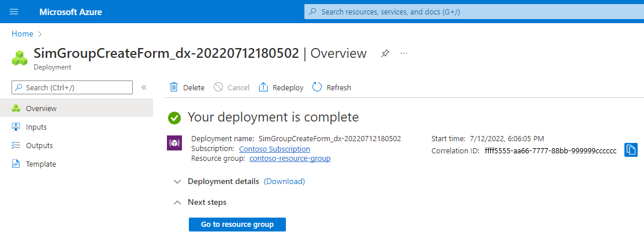Click the start time 7/12/2022, 6:06:05 PM
Screen dimensions: 644x239
point(507,139)
